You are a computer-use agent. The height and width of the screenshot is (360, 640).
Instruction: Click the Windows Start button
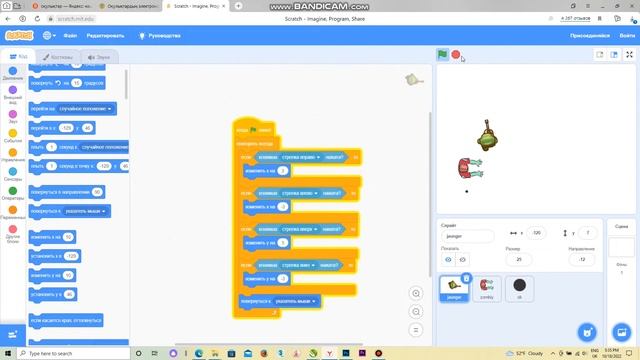[x=8, y=353]
